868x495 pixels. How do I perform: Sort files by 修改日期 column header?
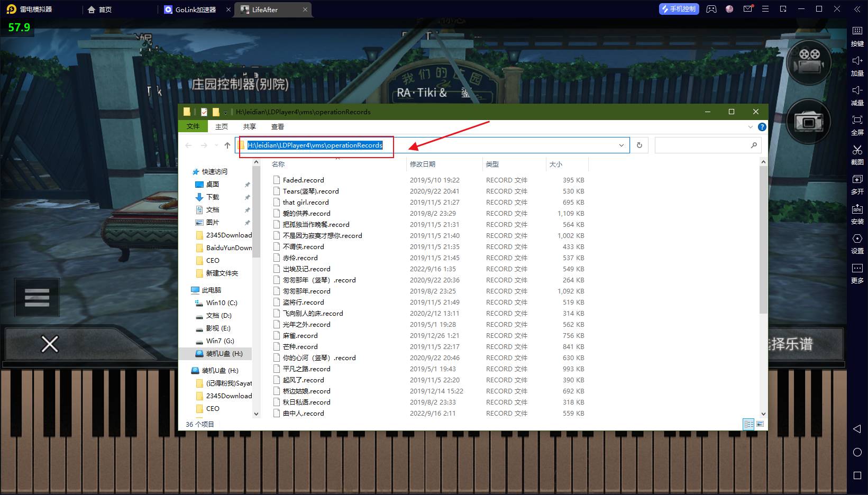(x=423, y=164)
